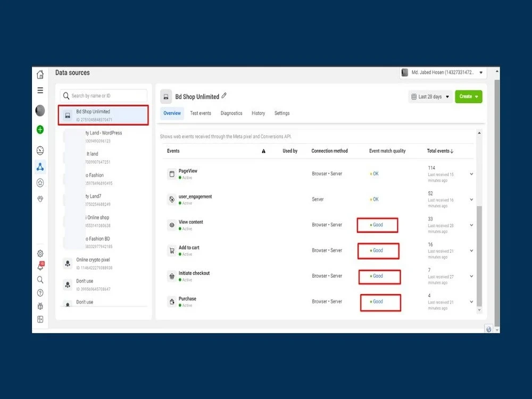Image resolution: width=532 pixels, height=399 pixels.
Task: Open the search magnifier icon in sidebar
Action: tap(40, 279)
